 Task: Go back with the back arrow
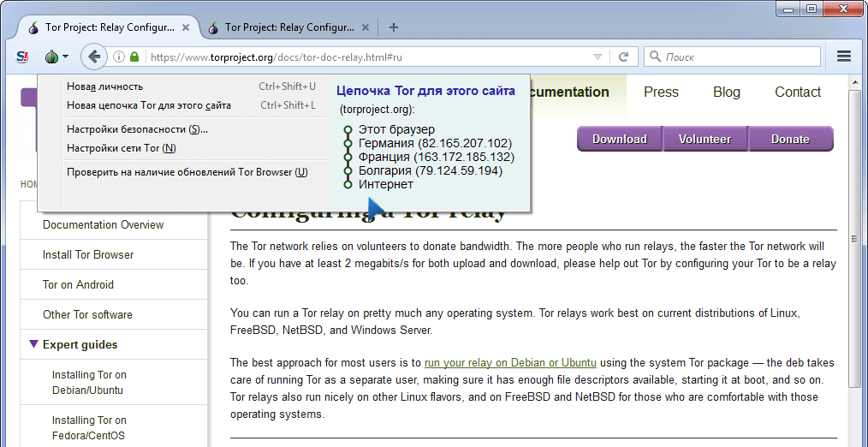[94, 57]
